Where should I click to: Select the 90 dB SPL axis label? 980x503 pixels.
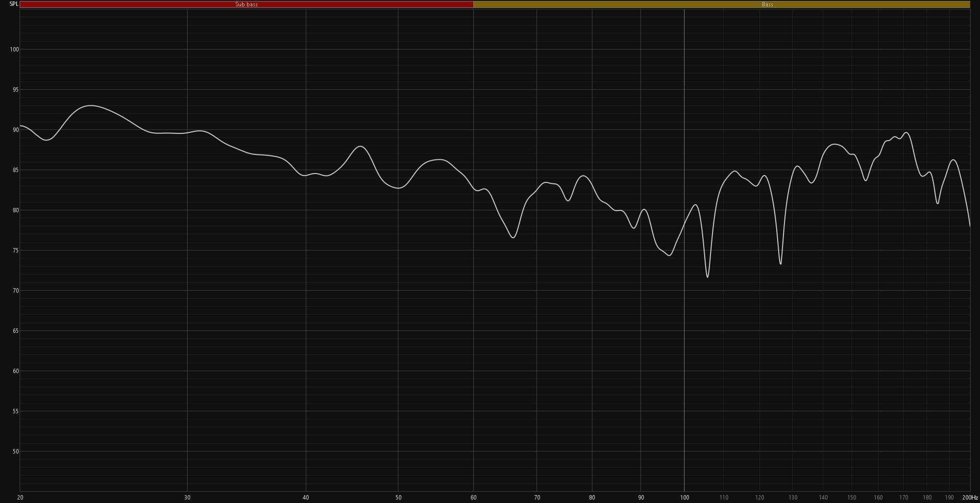[x=15, y=130]
